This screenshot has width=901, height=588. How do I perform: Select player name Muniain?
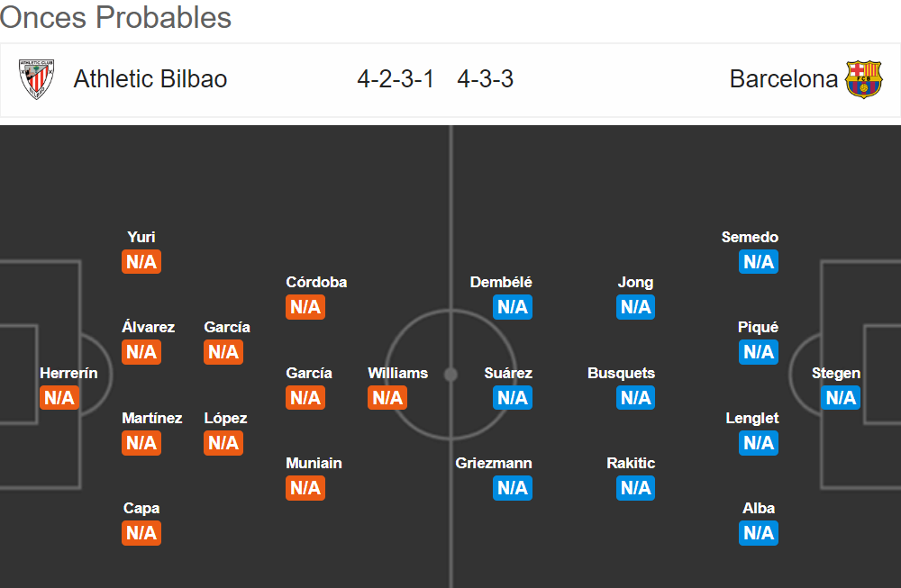[314, 464]
